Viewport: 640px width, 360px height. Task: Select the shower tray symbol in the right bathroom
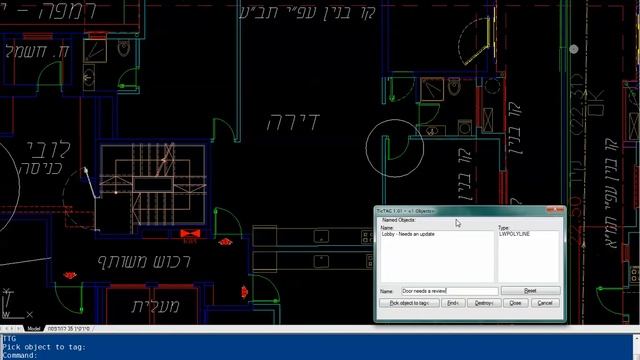[432, 89]
